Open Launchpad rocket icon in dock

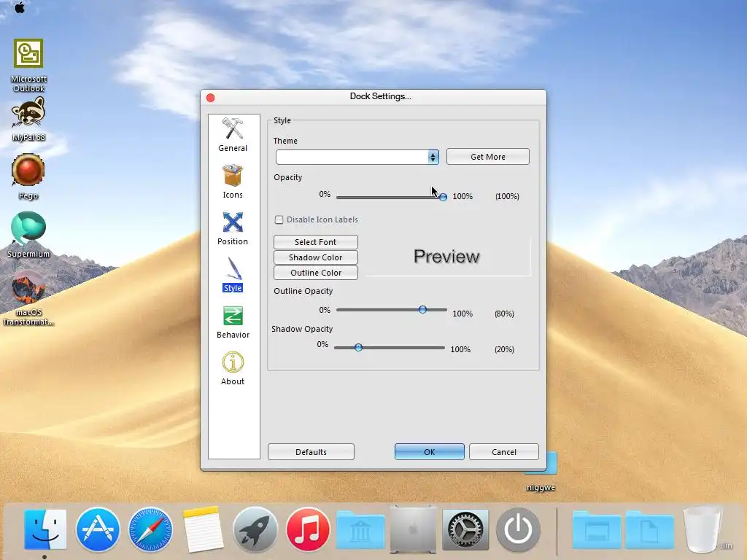(x=255, y=529)
